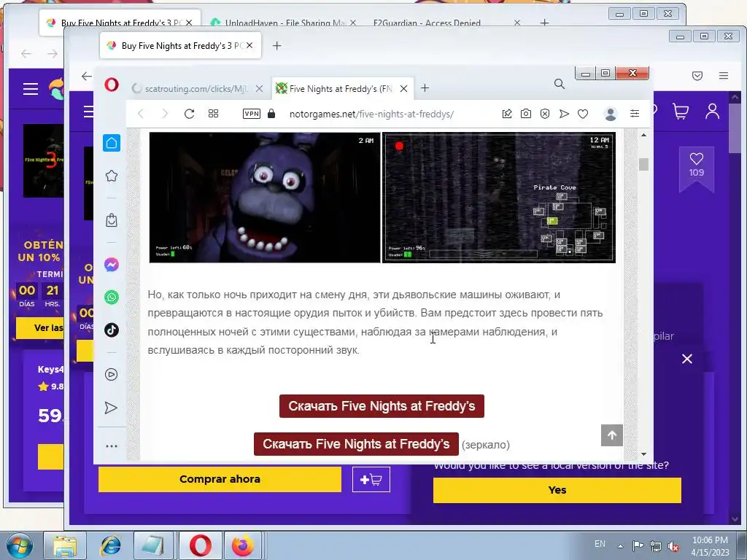Image resolution: width=747 pixels, height=560 pixels.
Task: Click Opera page scrollbar up arrow
Action: (643, 135)
